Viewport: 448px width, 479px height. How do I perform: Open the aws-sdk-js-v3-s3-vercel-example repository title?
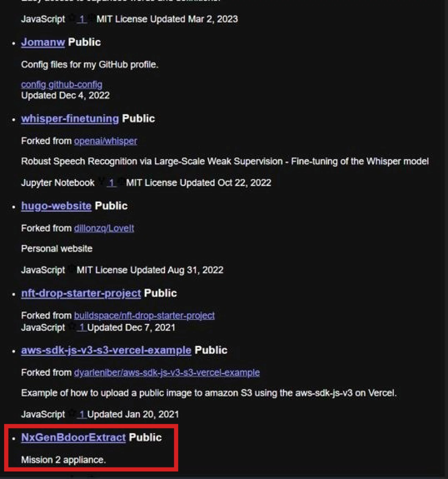click(106, 350)
